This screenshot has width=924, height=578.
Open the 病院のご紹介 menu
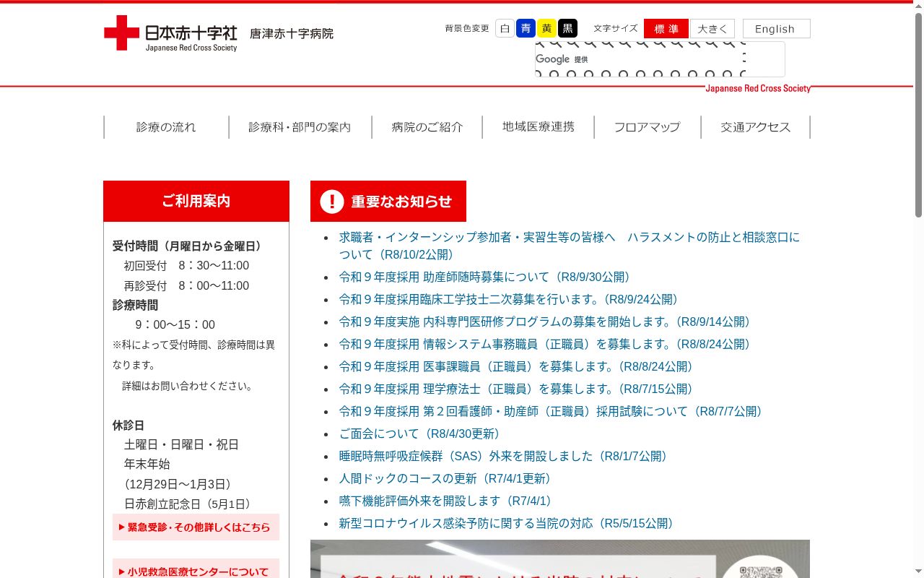click(x=427, y=127)
